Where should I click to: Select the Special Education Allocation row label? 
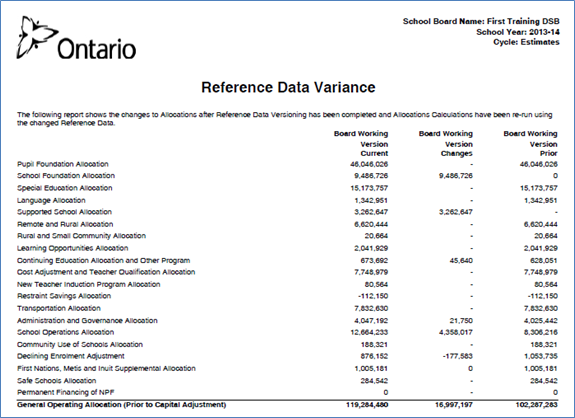coord(65,188)
